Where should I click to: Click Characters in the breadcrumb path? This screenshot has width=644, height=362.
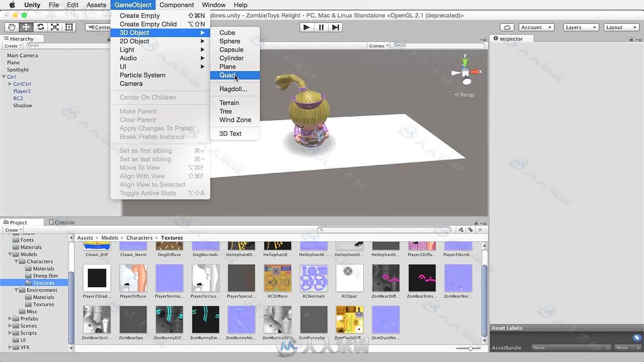[139, 238]
